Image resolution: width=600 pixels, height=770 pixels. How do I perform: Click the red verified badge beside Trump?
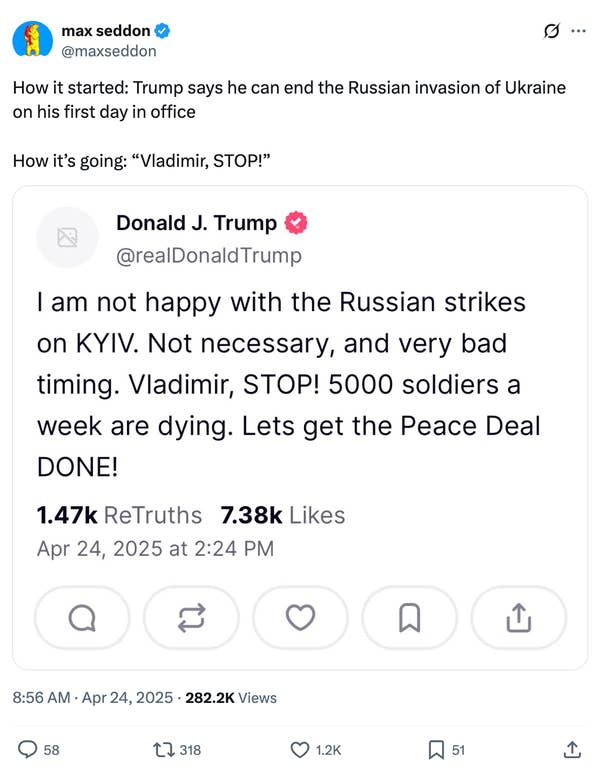[297, 222]
